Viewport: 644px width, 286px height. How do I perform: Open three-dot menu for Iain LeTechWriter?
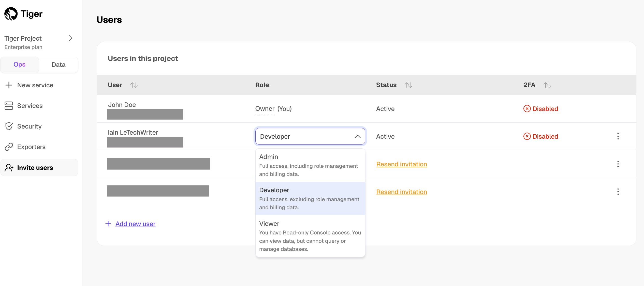pos(618,136)
